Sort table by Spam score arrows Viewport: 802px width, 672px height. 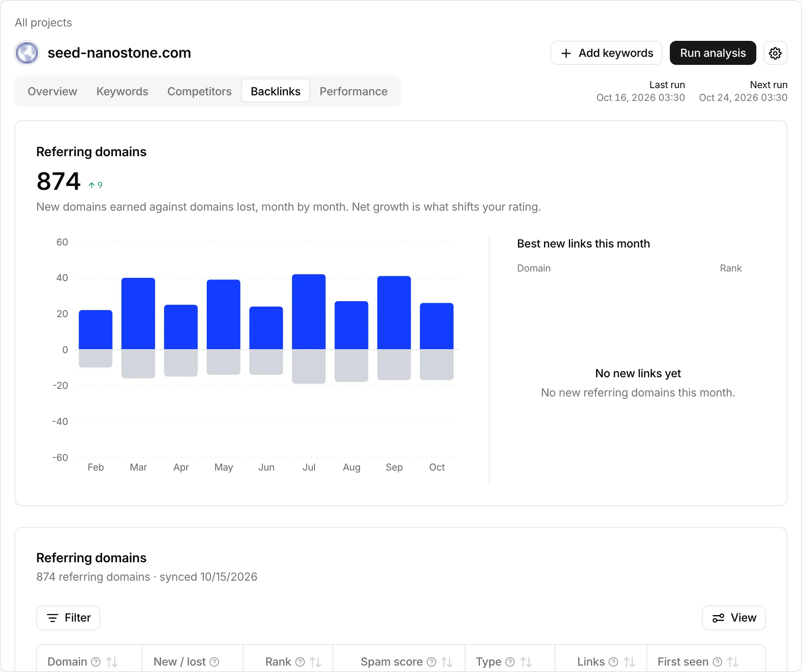[447, 662]
